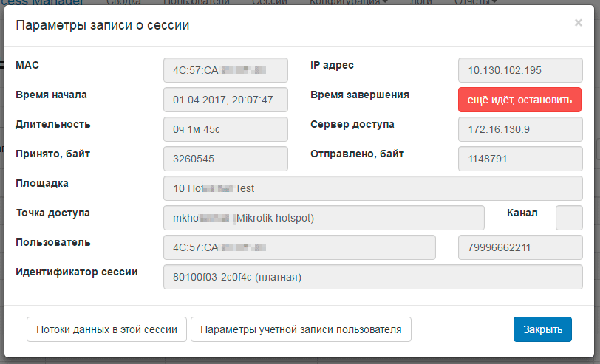Click the 'Пользователь' MAC field
The image size is (600, 364).
point(299,247)
